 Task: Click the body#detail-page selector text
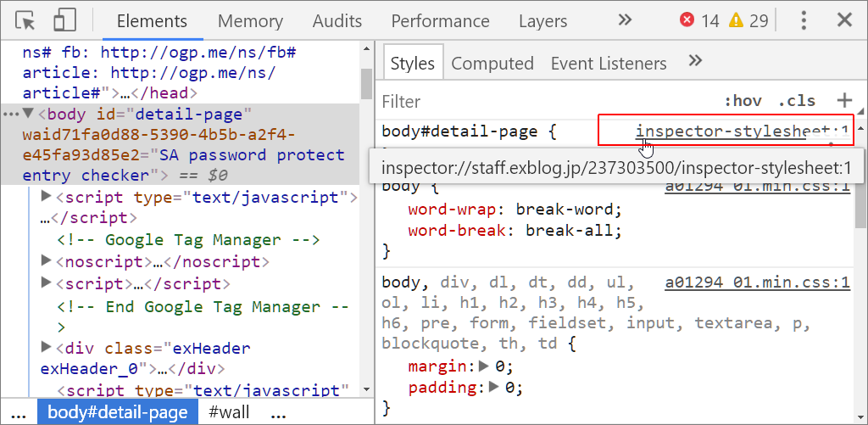(x=459, y=131)
